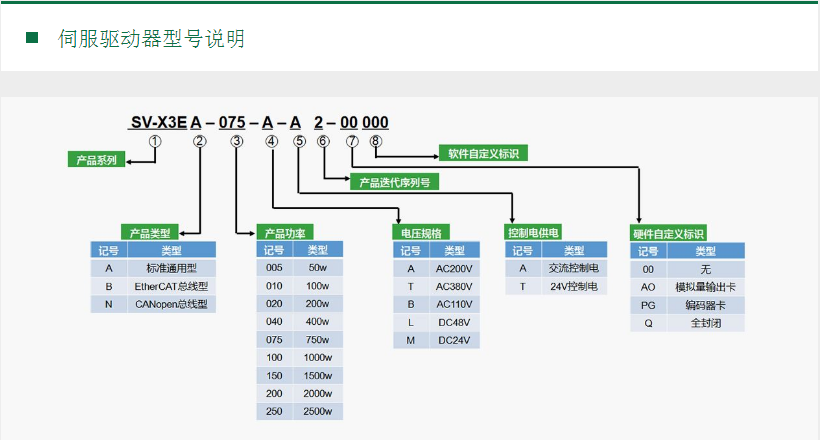Click the PG hardware code cell
This screenshot has height=440, width=820.
click(x=648, y=305)
